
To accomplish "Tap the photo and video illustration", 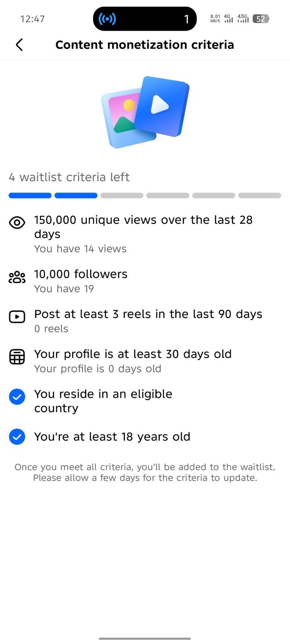I will [x=145, y=112].
